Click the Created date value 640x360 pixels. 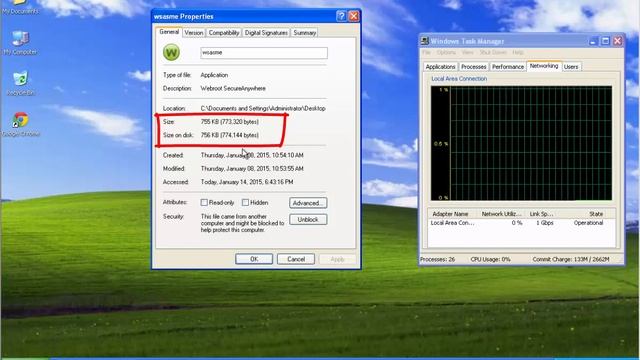pos(252,156)
